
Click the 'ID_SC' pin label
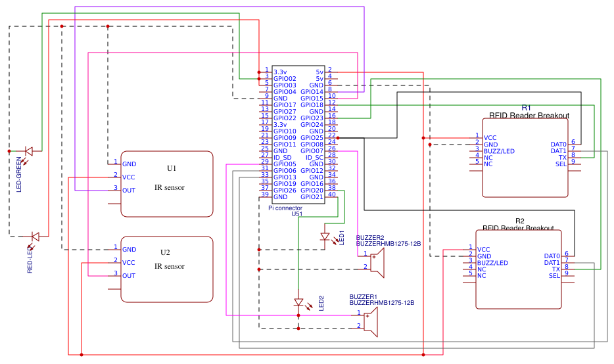[x=314, y=158]
